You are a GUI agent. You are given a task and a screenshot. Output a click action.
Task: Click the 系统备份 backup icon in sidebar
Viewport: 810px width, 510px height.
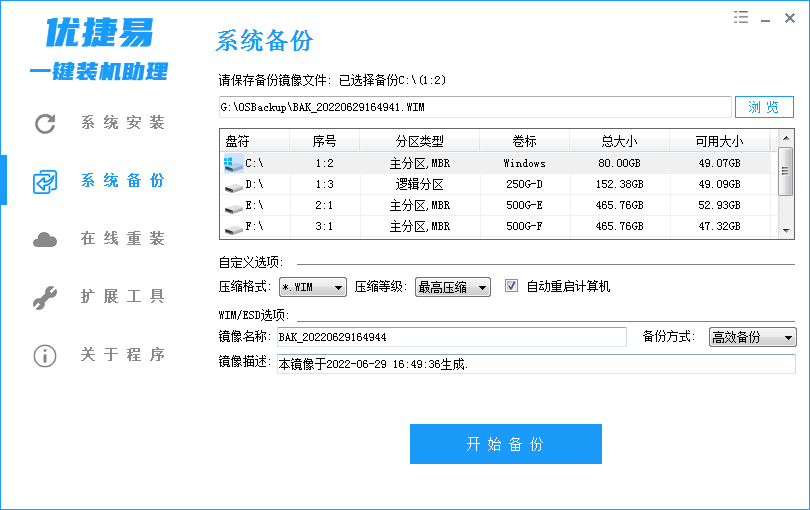pos(45,182)
